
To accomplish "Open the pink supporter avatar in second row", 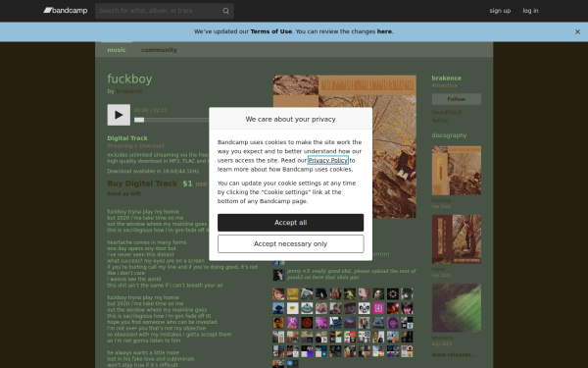I will pyautogui.click(x=378, y=308).
